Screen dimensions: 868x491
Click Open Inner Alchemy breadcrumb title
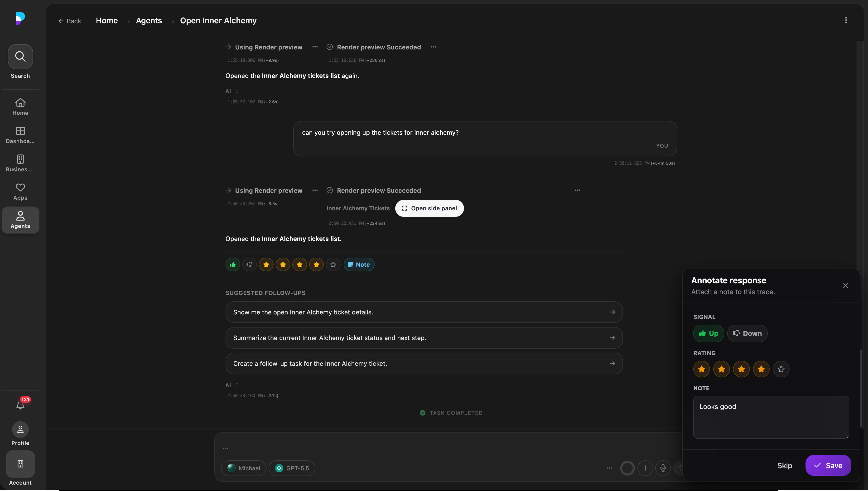(218, 21)
